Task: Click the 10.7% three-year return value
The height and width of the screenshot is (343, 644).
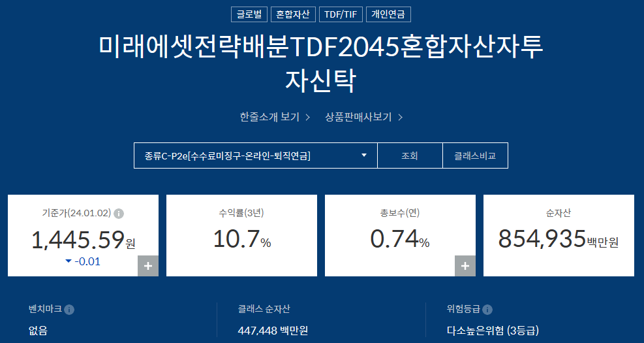Action: pyautogui.click(x=242, y=239)
